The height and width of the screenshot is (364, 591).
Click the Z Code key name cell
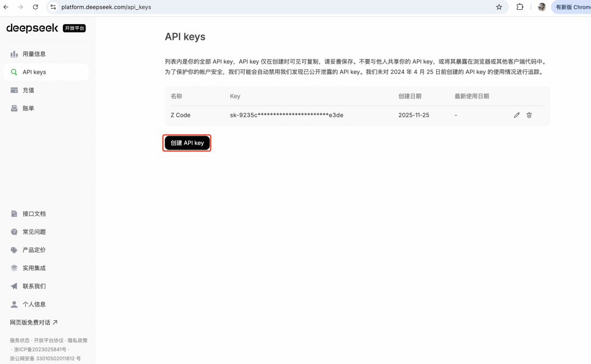coord(181,115)
